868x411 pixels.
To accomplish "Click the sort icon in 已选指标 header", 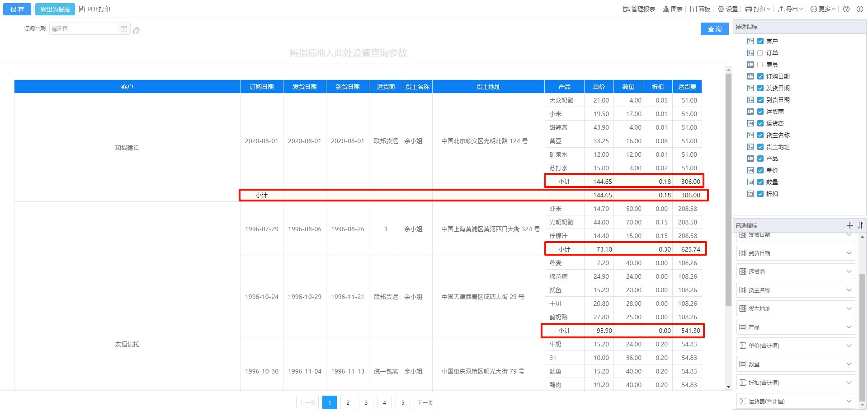I will click(x=860, y=225).
